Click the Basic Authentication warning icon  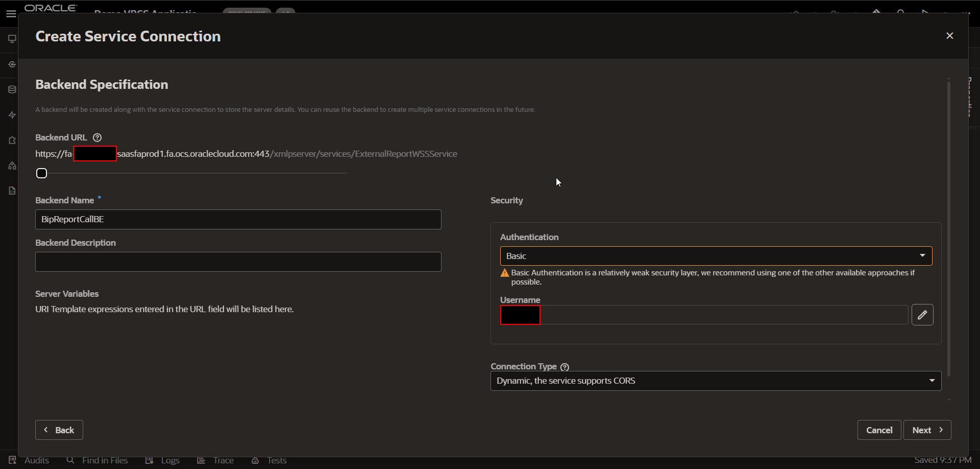click(x=505, y=273)
